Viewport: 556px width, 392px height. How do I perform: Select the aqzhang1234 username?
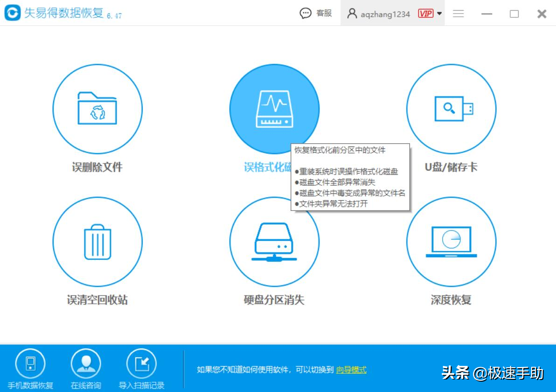pos(385,14)
